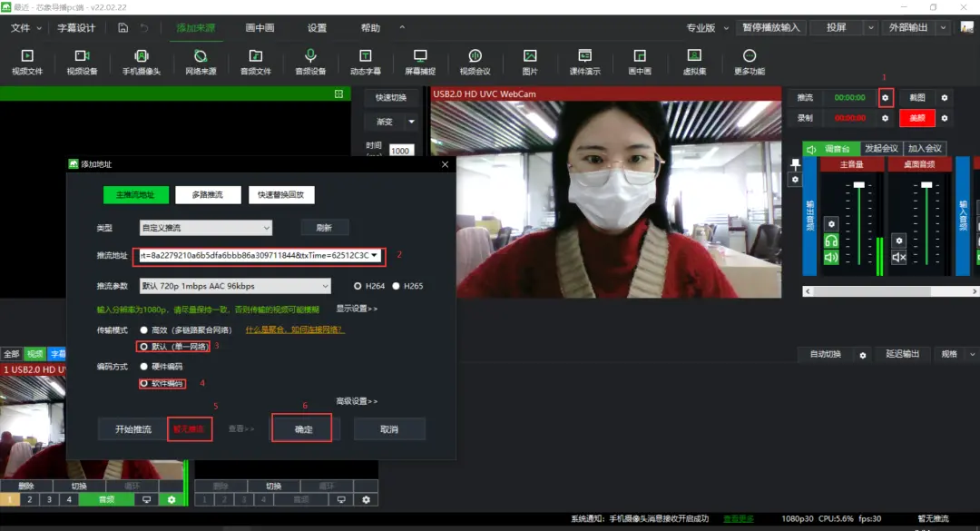Open the 屏幕捕捉 screen capture tool
This screenshot has width=980, height=531.
click(x=419, y=62)
